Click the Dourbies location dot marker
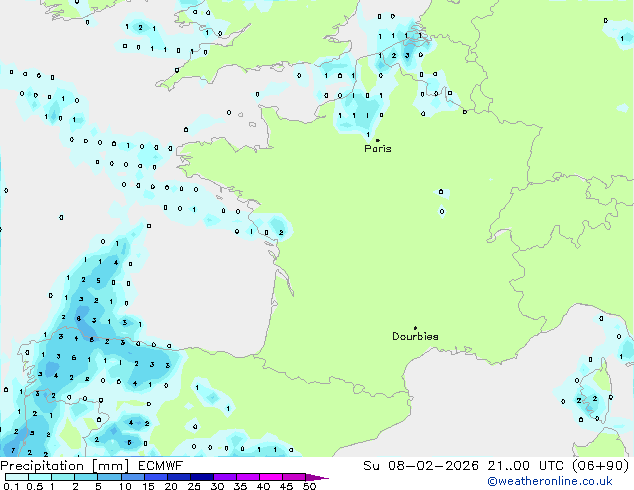634x490 pixels. (415, 328)
